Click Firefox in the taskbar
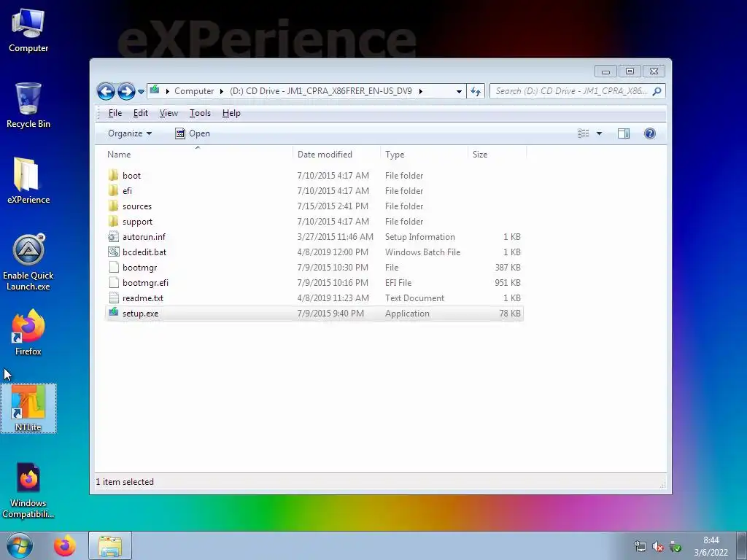 point(64,545)
